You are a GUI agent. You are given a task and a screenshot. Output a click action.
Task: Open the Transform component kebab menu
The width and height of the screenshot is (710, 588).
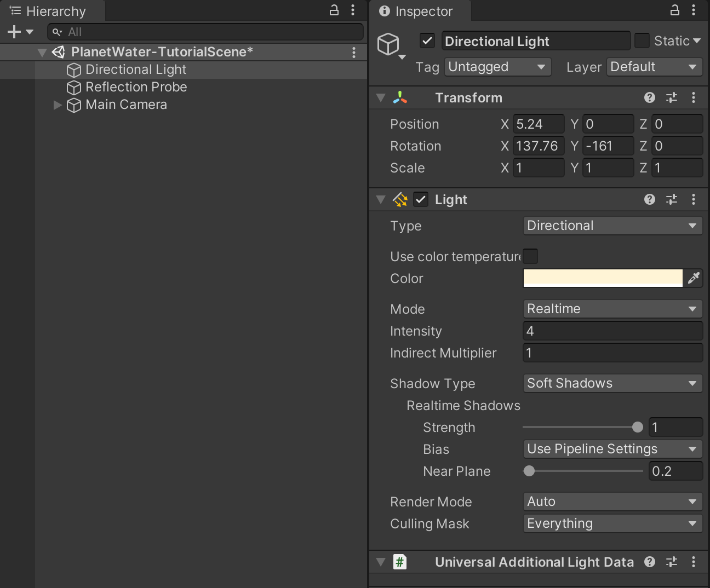(x=694, y=97)
